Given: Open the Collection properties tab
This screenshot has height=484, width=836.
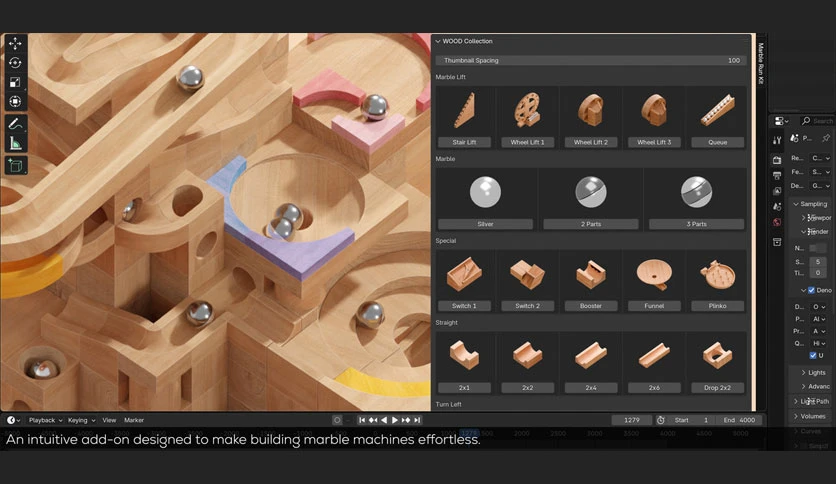Looking at the screenshot, I should (777, 242).
